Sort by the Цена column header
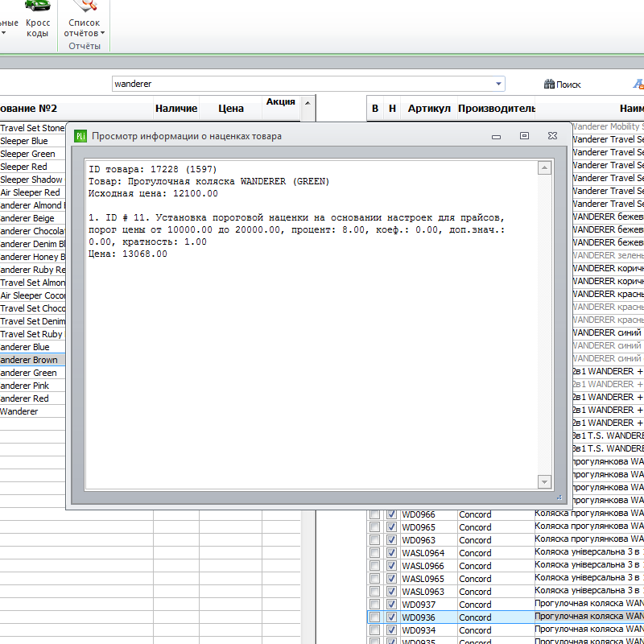 tap(231, 109)
